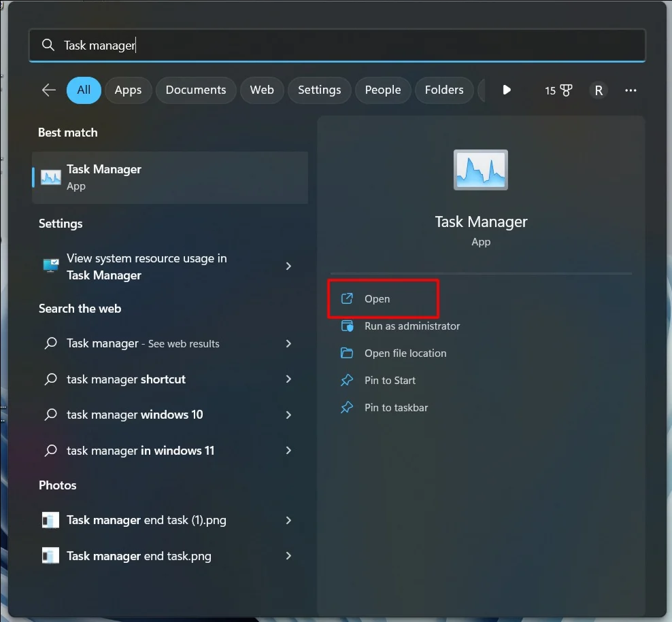
Task: Click the search text input box
Action: (340, 46)
